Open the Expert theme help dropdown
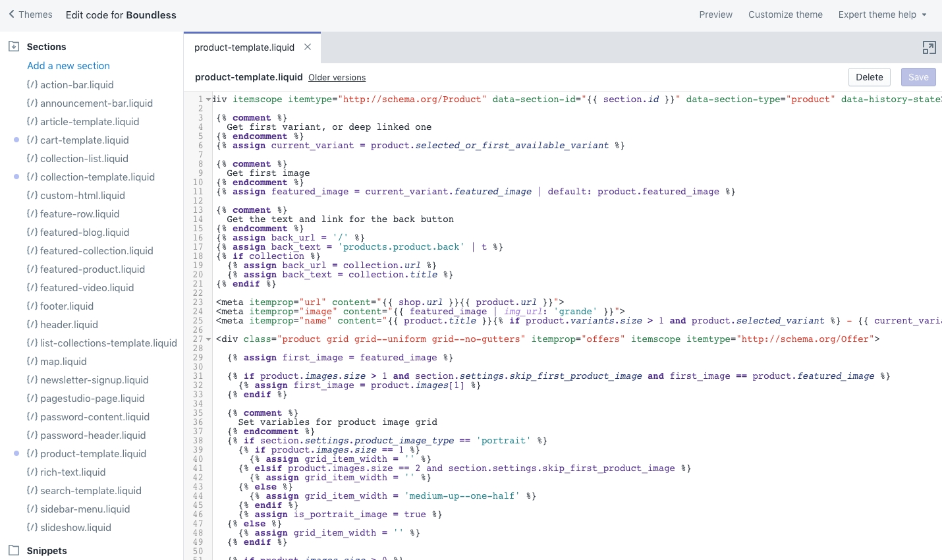The image size is (942, 560). pos(882,14)
